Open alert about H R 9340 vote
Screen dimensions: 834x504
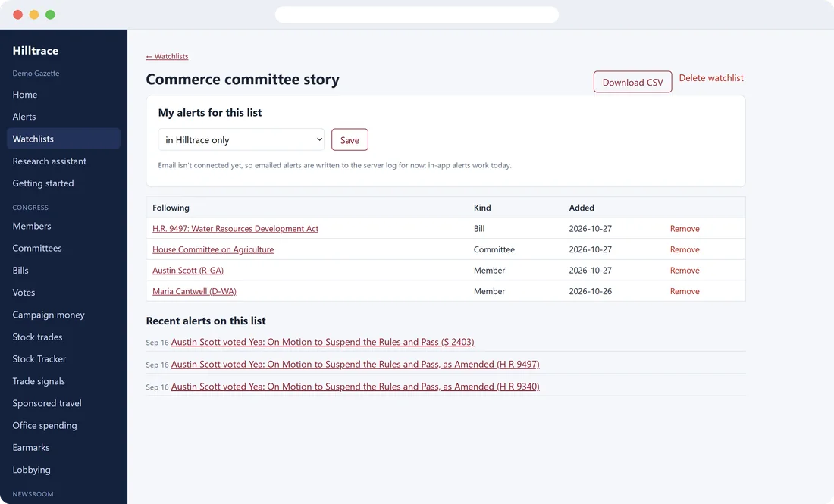pos(356,387)
